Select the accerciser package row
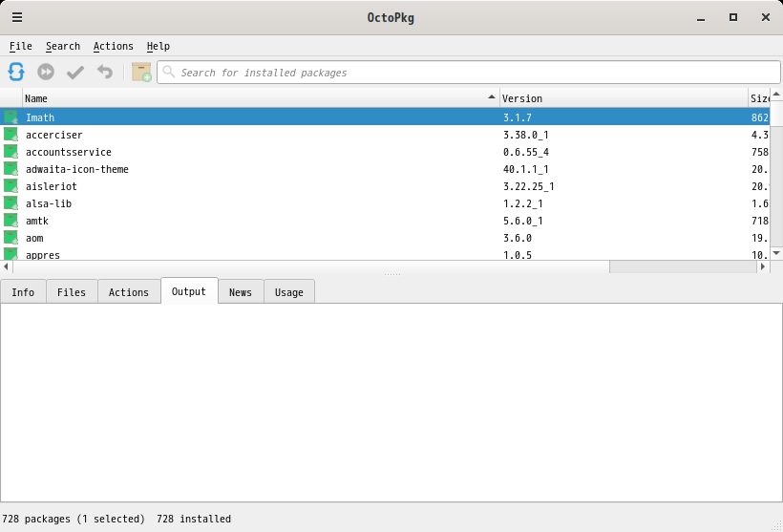 pos(385,135)
